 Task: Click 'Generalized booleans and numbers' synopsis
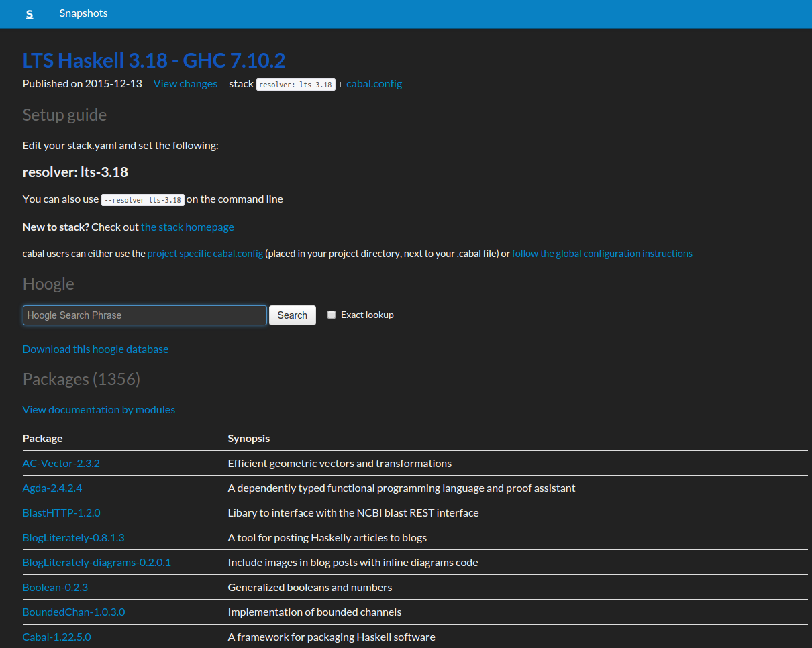(x=310, y=587)
